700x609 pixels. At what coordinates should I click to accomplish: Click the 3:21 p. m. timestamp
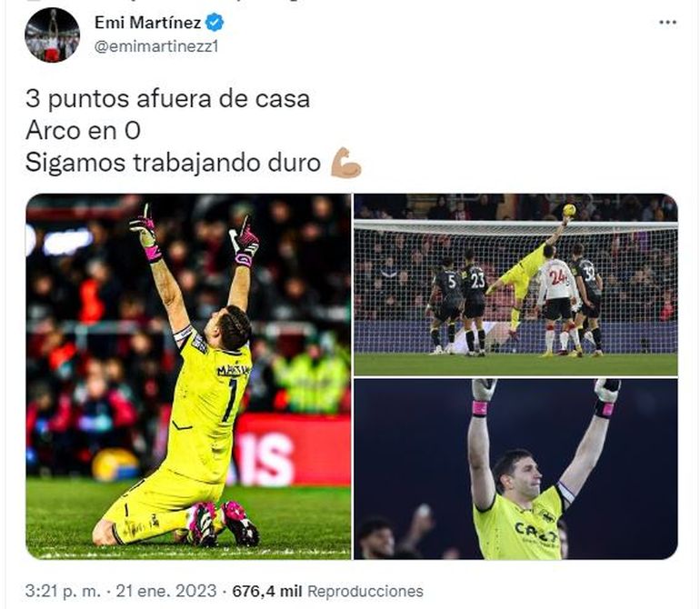pyautogui.click(x=63, y=591)
